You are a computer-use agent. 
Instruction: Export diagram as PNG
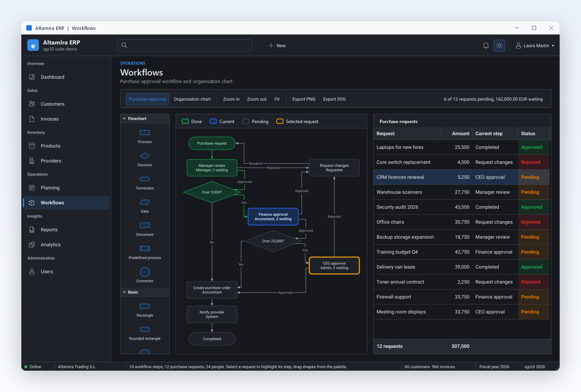(x=304, y=99)
